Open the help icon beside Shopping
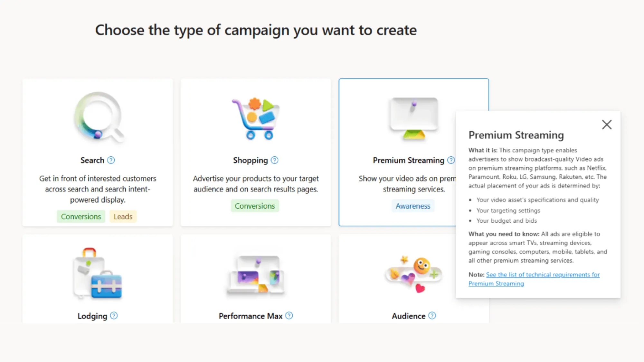This screenshot has height=362, width=644. 274,160
